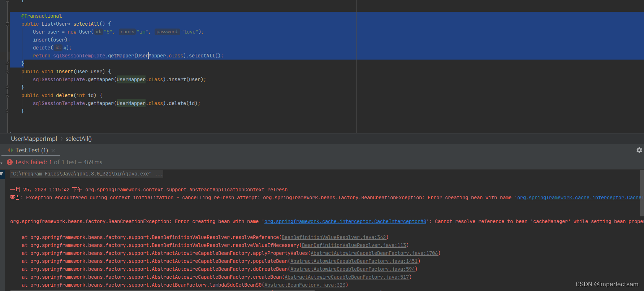This screenshot has width=644, height=291.
Task: Click fold end marker of insert method
Action: [x=7, y=87]
